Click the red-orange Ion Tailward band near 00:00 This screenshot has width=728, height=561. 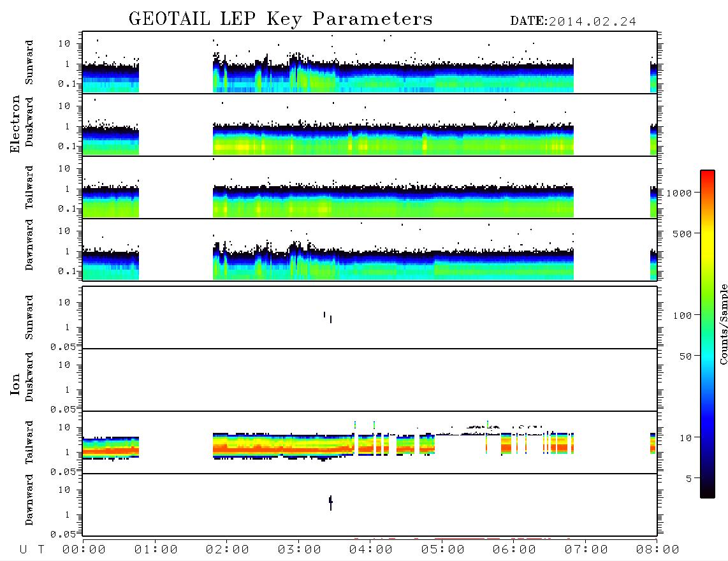tap(111, 450)
